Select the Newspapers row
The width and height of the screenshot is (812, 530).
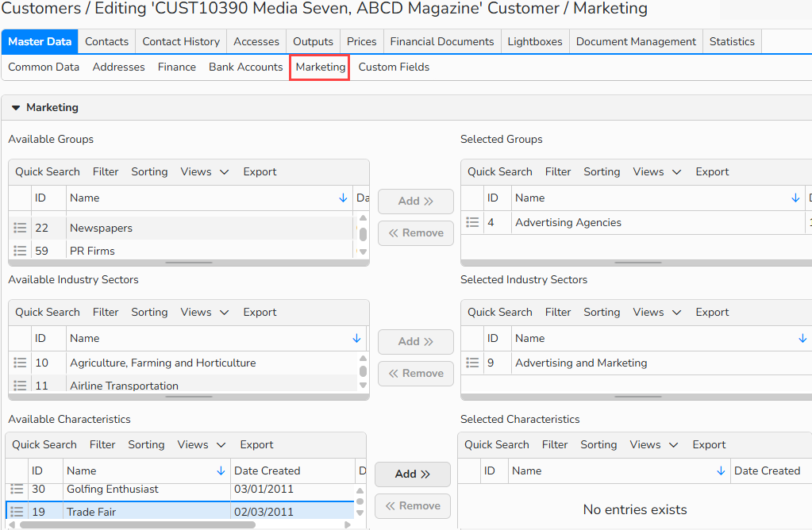point(181,228)
